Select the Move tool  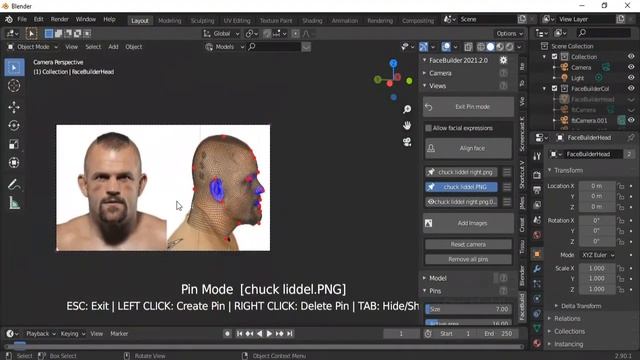point(14,107)
